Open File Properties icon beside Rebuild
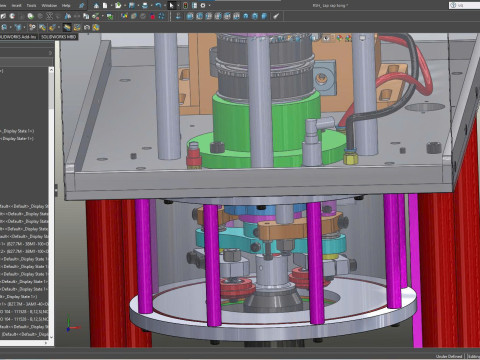480x360 pixels. (194, 6)
